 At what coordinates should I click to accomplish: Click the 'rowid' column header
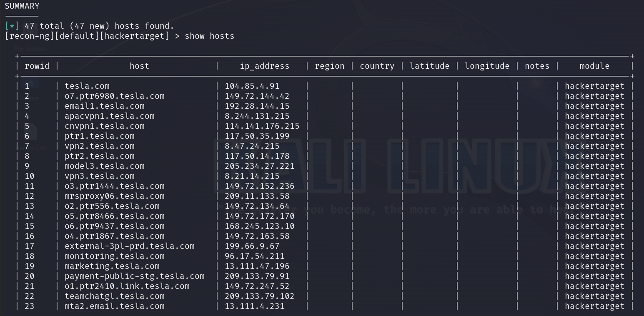(37, 66)
